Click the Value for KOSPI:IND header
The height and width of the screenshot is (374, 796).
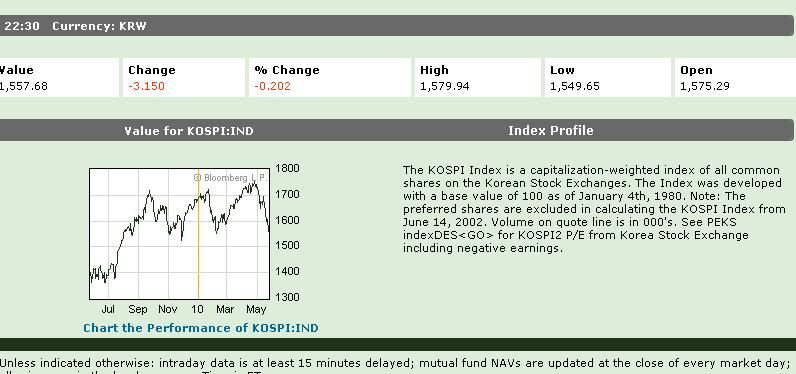point(189,131)
